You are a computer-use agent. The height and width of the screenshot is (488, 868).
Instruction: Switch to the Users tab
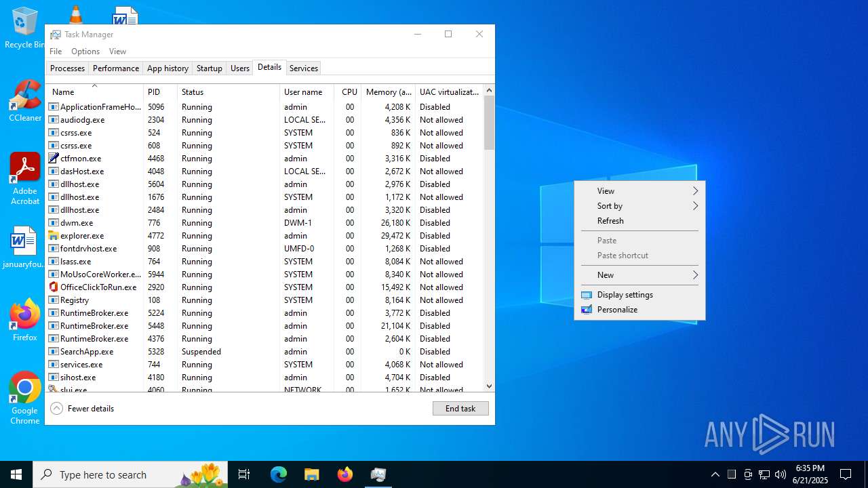pos(239,68)
